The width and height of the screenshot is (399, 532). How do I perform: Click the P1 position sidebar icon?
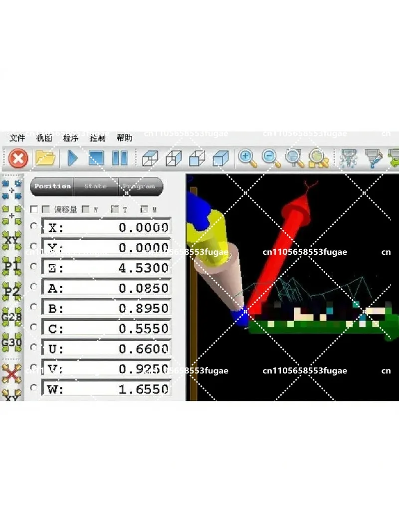(12, 266)
